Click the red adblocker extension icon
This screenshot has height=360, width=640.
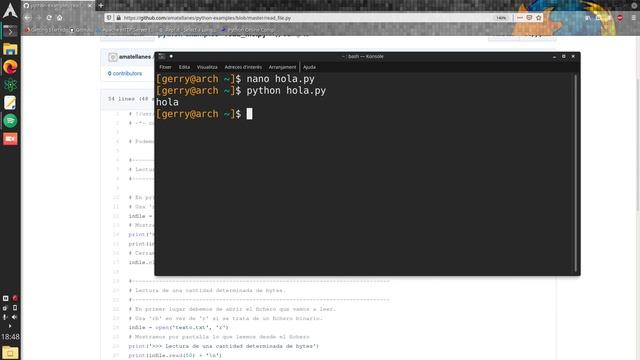point(620,18)
